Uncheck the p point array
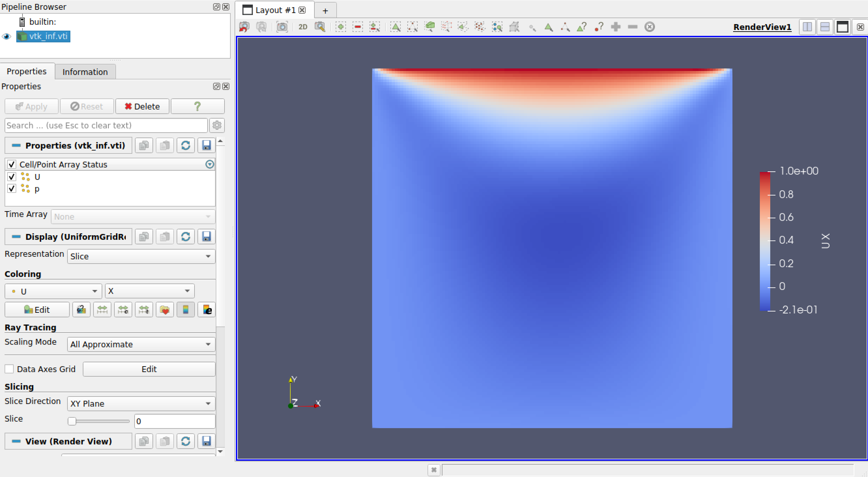 [12, 189]
